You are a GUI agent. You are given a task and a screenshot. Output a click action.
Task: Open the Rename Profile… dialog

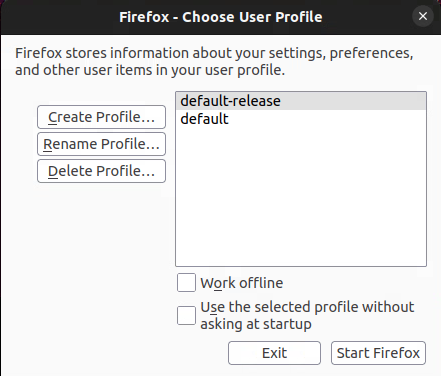[101, 144]
